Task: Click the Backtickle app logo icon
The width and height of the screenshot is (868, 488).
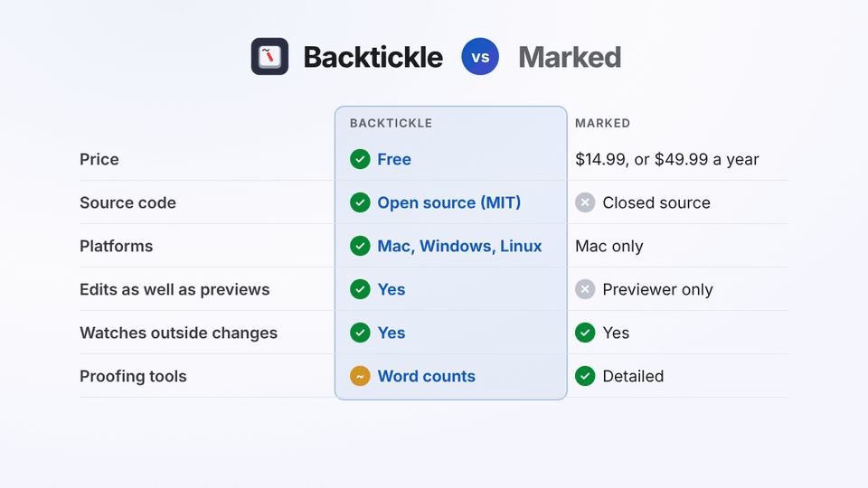Action: pos(269,56)
